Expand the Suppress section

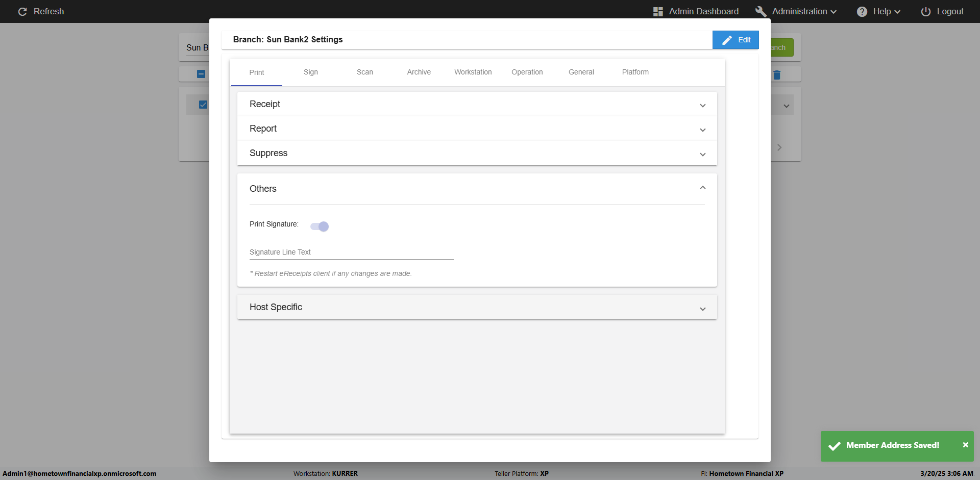tap(702, 154)
